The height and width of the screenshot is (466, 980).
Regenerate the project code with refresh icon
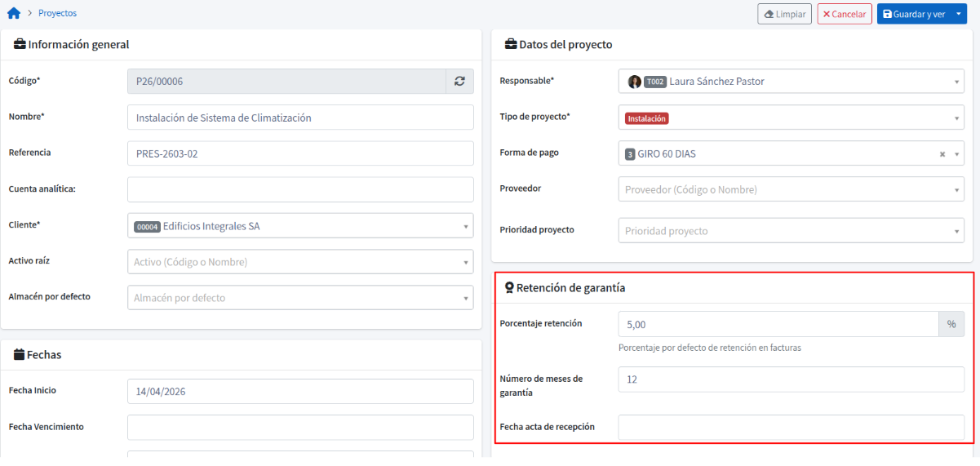[459, 81]
